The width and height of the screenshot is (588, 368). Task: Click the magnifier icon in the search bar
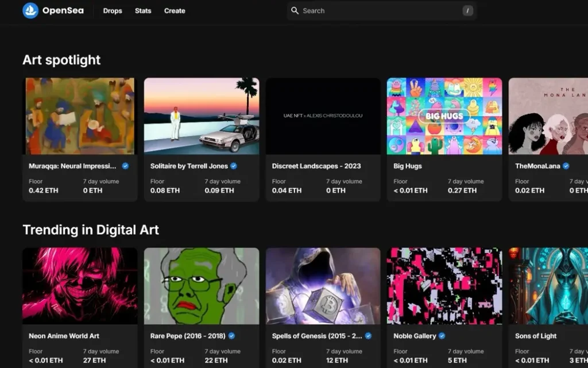tap(295, 10)
